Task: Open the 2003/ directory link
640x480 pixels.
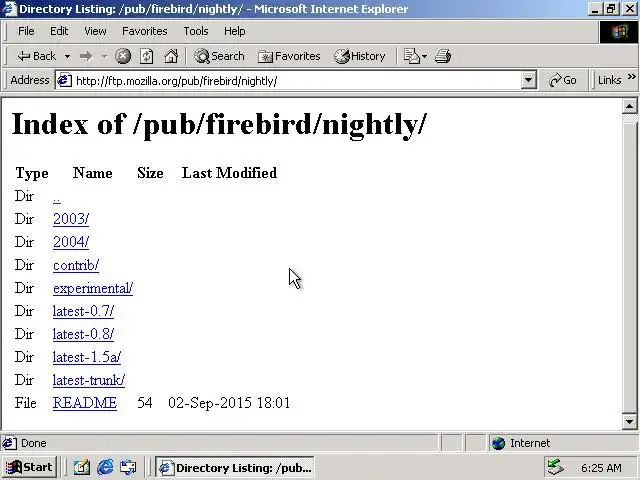Action: click(71, 219)
